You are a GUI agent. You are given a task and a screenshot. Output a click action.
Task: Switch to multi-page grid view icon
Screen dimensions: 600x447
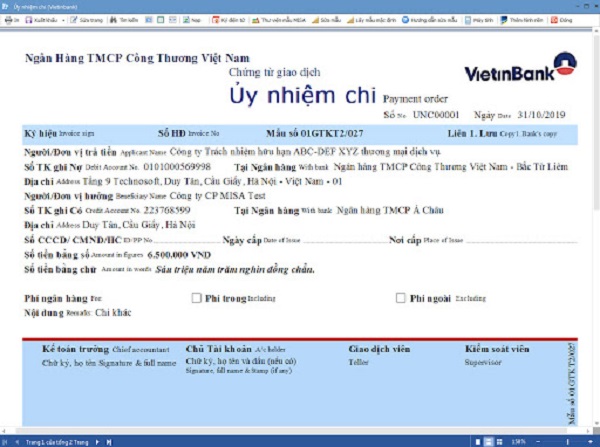click(499, 442)
